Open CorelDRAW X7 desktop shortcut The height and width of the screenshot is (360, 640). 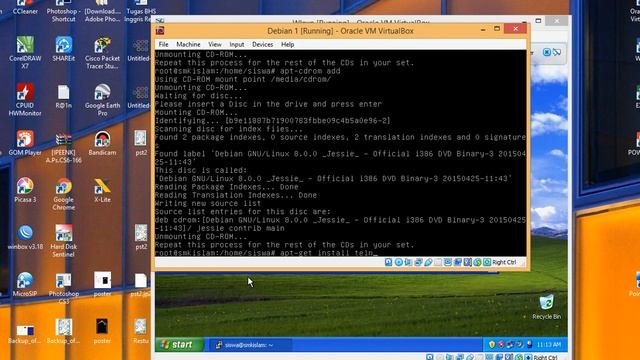click(25, 52)
